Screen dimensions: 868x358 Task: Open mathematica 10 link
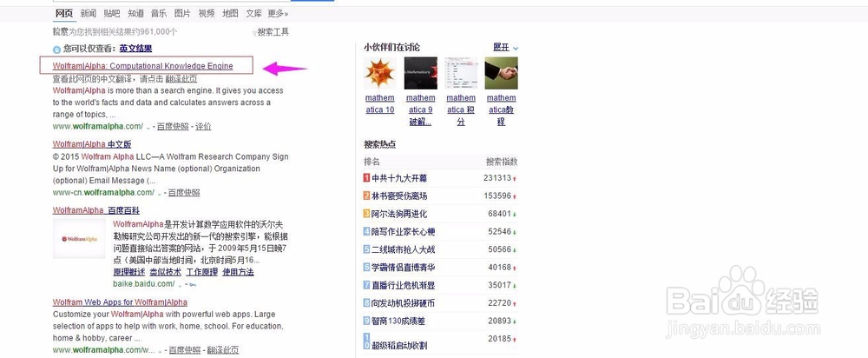[x=380, y=104]
